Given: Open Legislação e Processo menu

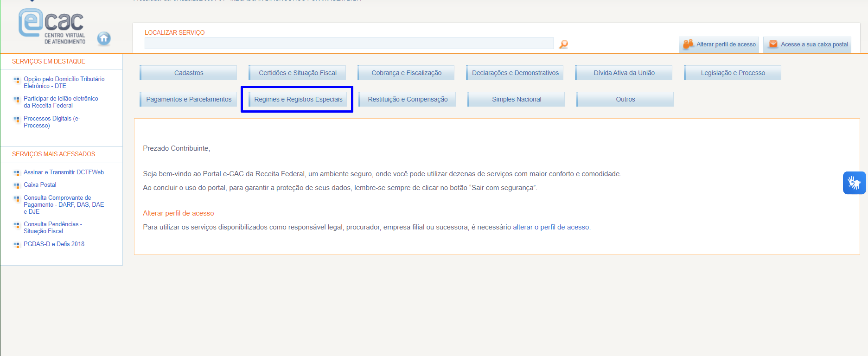Looking at the screenshot, I should point(733,73).
